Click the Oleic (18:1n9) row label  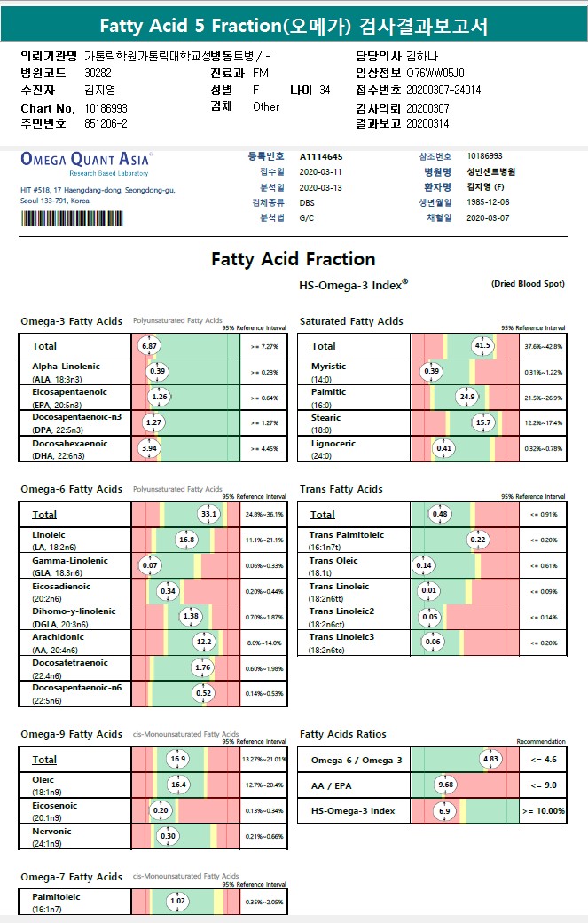point(46,785)
